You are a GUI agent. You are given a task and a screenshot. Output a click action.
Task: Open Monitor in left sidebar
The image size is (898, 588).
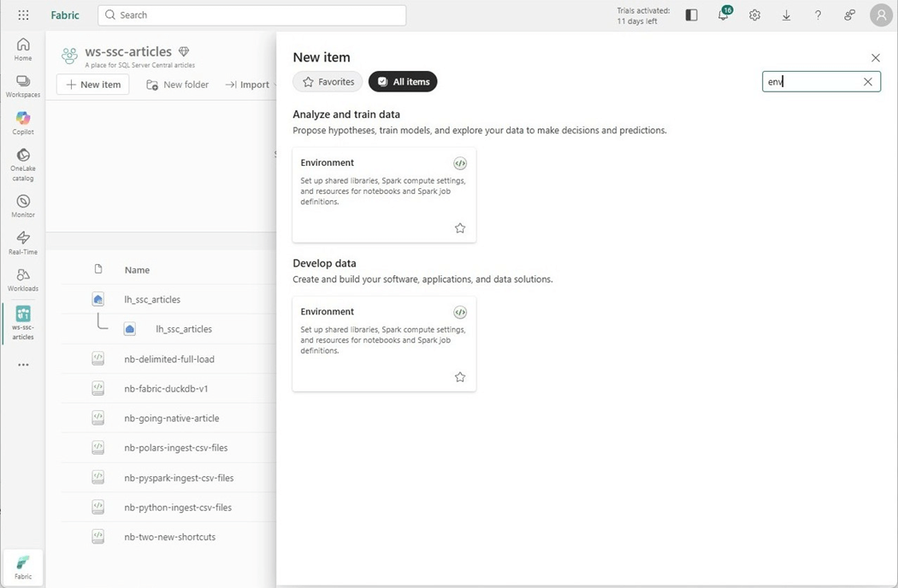point(23,206)
